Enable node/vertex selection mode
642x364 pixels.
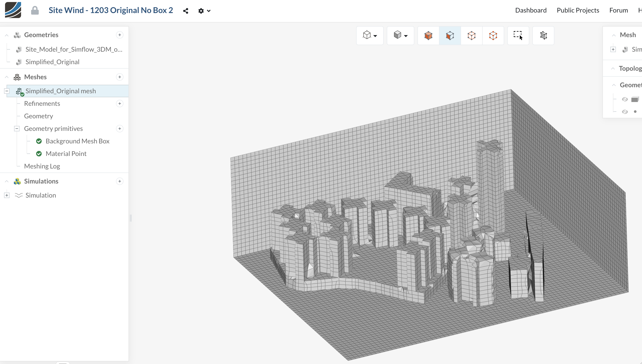[x=493, y=35]
